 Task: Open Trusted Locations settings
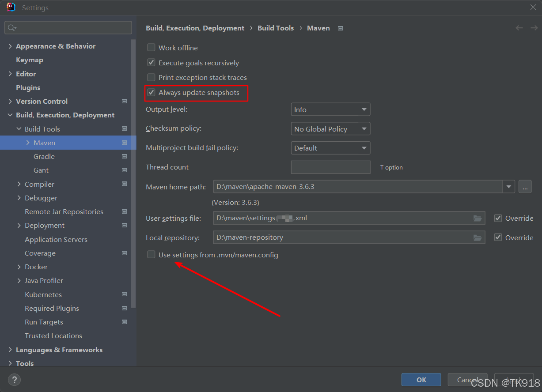tap(53, 335)
